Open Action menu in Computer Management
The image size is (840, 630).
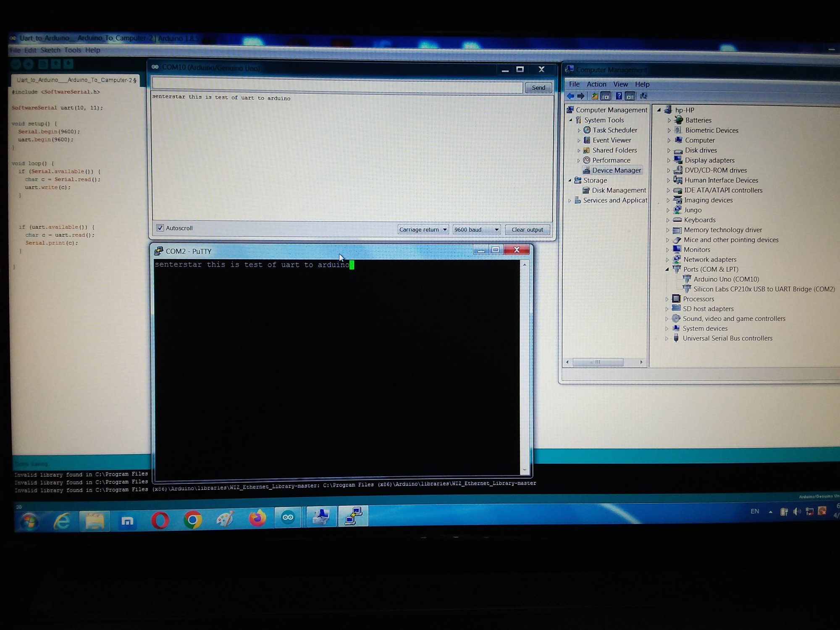click(596, 84)
